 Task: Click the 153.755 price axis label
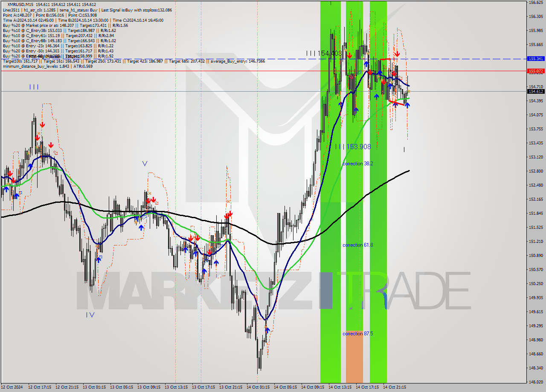coord(536,129)
